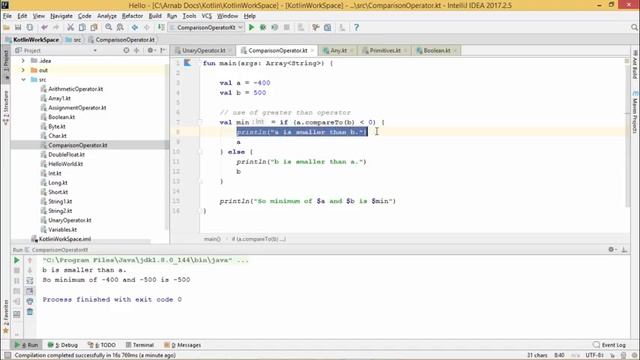Hide the Run panel with the download-arrow icon
This screenshot has width=640, height=360.
(624, 249)
